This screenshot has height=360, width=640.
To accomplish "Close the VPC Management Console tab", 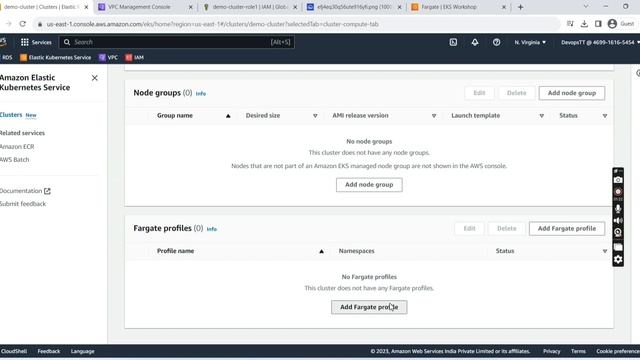I will tap(190, 7).
